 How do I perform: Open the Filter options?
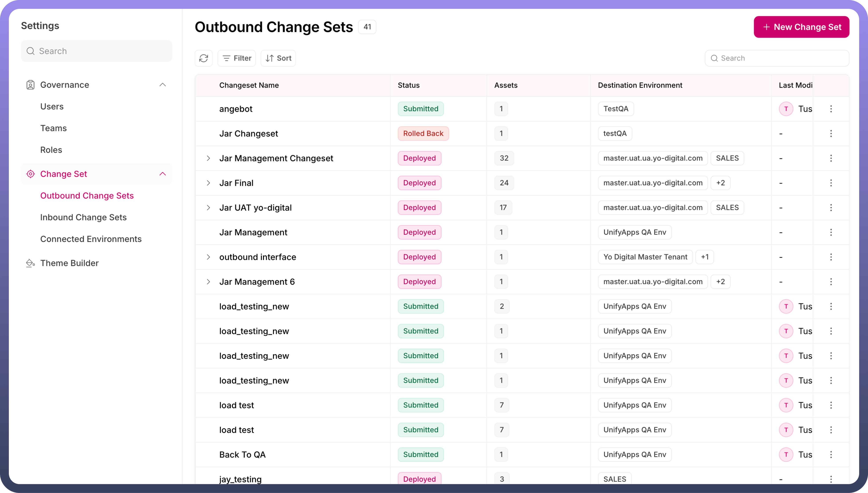pos(236,58)
